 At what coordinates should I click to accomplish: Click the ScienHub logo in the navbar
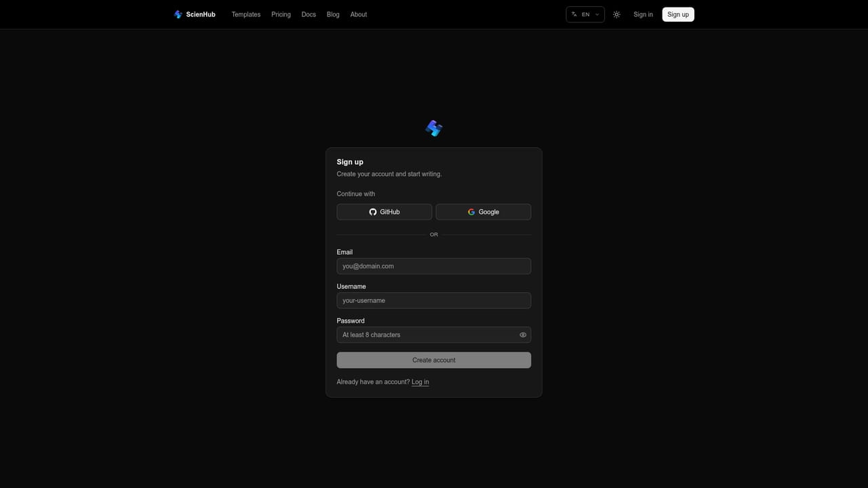(x=178, y=14)
